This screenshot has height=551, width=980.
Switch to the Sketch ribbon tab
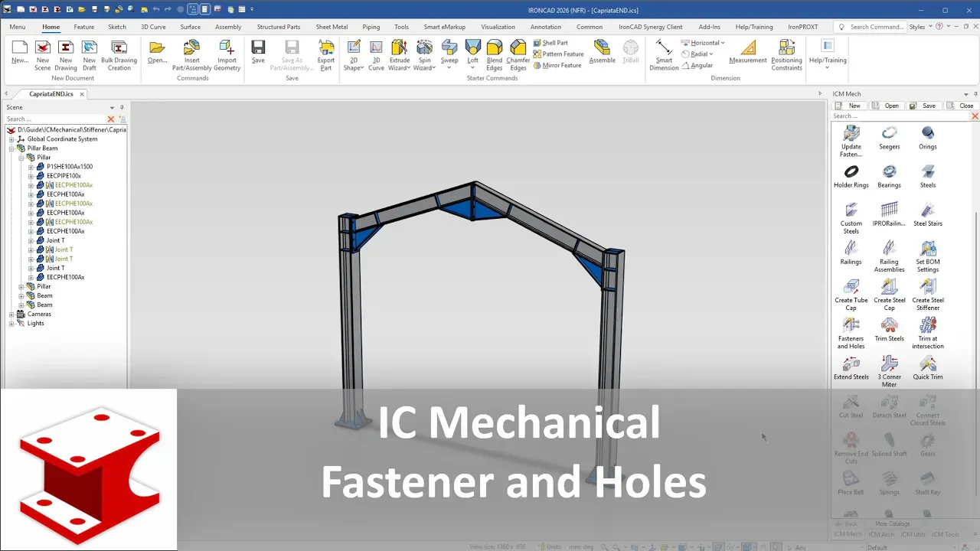(x=117, y=27)
